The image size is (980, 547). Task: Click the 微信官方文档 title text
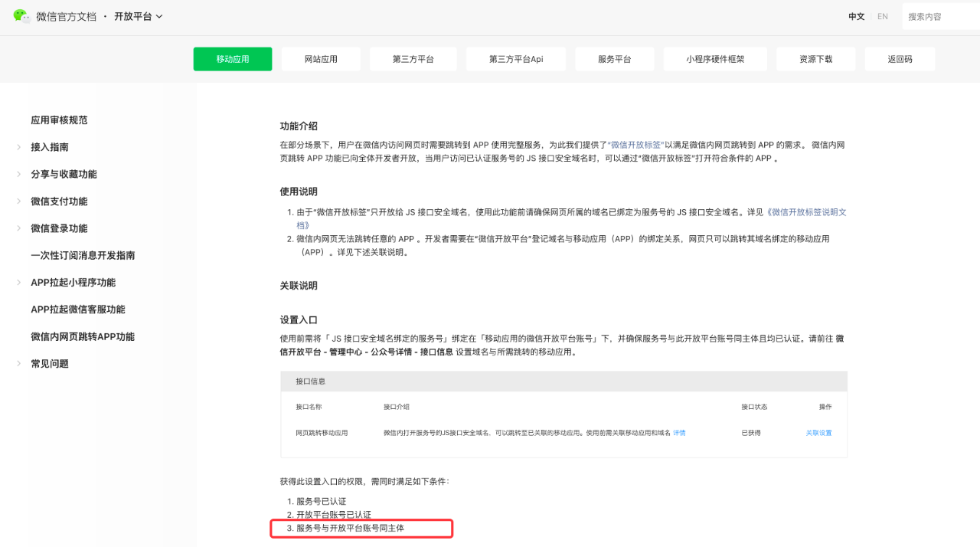66,16
